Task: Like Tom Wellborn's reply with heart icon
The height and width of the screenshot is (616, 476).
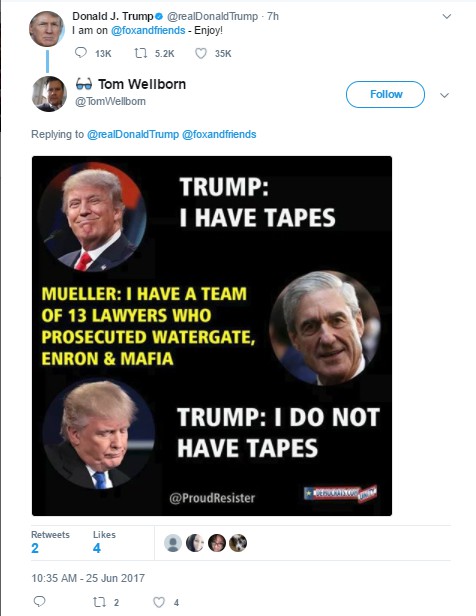Action: pyautogui.click(x=159, y=602)
